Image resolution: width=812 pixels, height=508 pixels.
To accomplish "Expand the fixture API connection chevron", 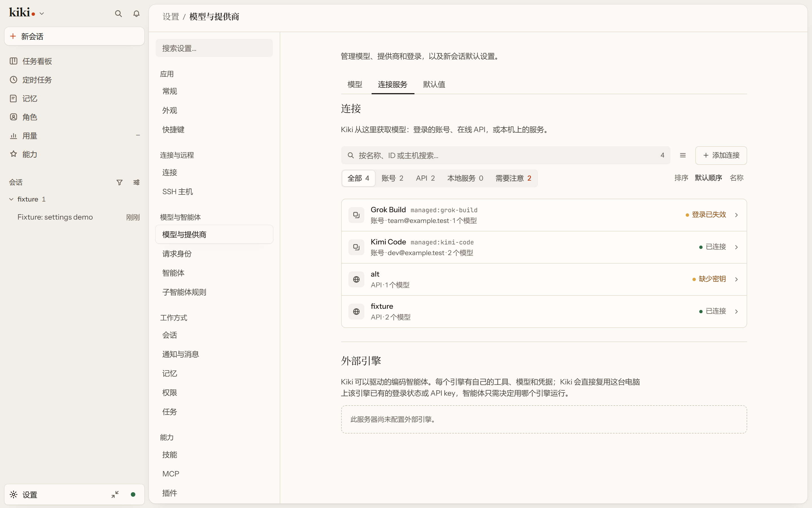I will pos(736,312).
